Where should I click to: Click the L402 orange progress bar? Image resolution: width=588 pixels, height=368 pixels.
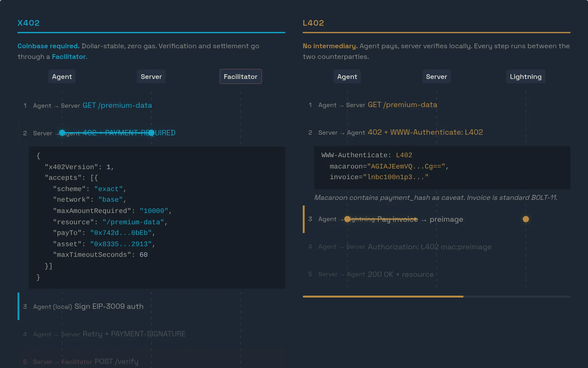coord(383,296)
